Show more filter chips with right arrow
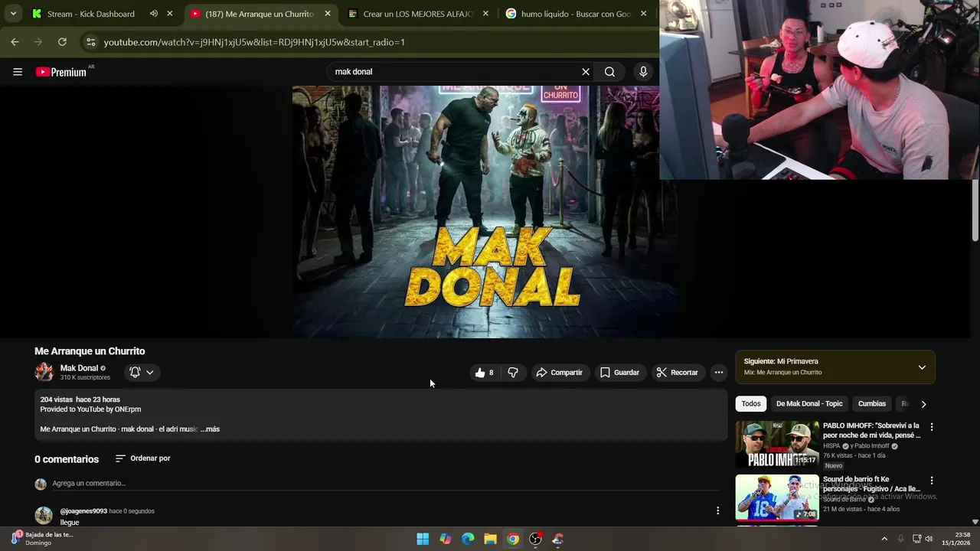Viewport: 980px width, 551px height. tap(923, 404)
